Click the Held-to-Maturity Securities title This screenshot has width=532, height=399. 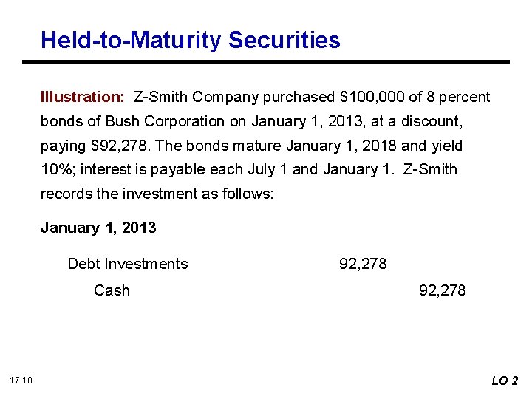click(191, 41)
